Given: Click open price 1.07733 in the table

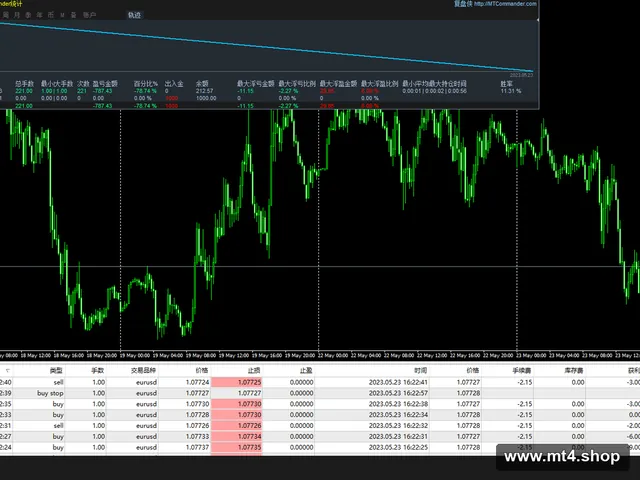Looking at the screenshot, I should pyautogui.click(x=197, y=437).
